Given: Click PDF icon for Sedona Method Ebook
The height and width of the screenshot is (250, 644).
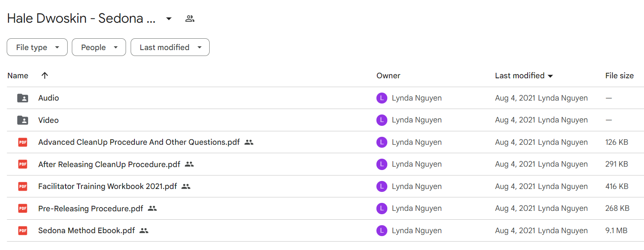Looking at the screenshot, I should coord(23,231).
